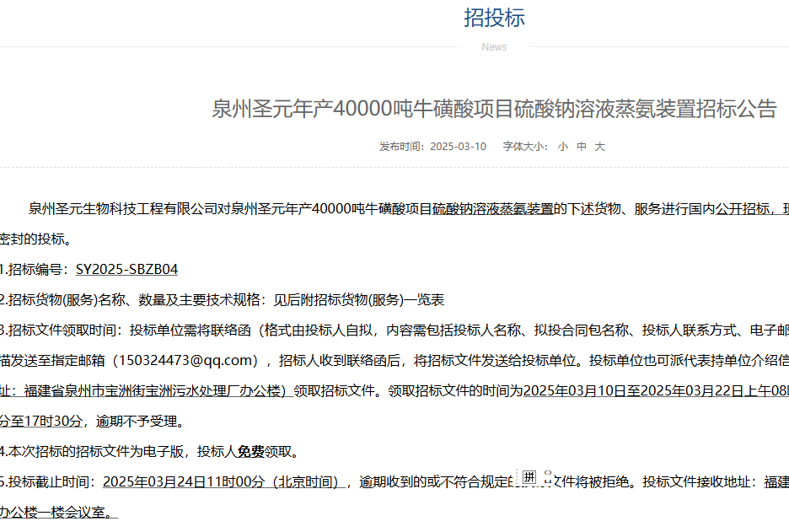
Task: Click the bid number SY2025-SBZB04
Action: (x=126, y=269)
